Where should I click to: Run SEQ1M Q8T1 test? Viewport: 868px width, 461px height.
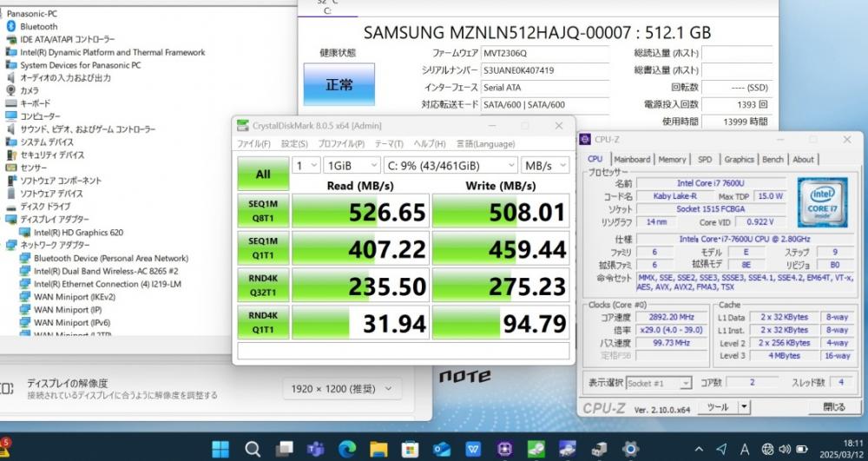[x=263, y=211]
